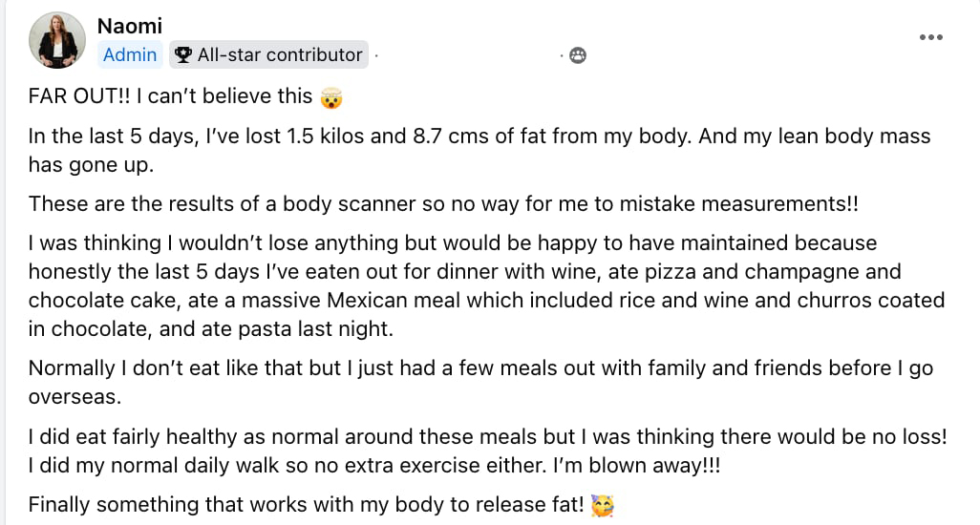Image resolution: width=980 pixels, height=525 pixels.
Task: Click the Admin badge
Action: (130, 54)
